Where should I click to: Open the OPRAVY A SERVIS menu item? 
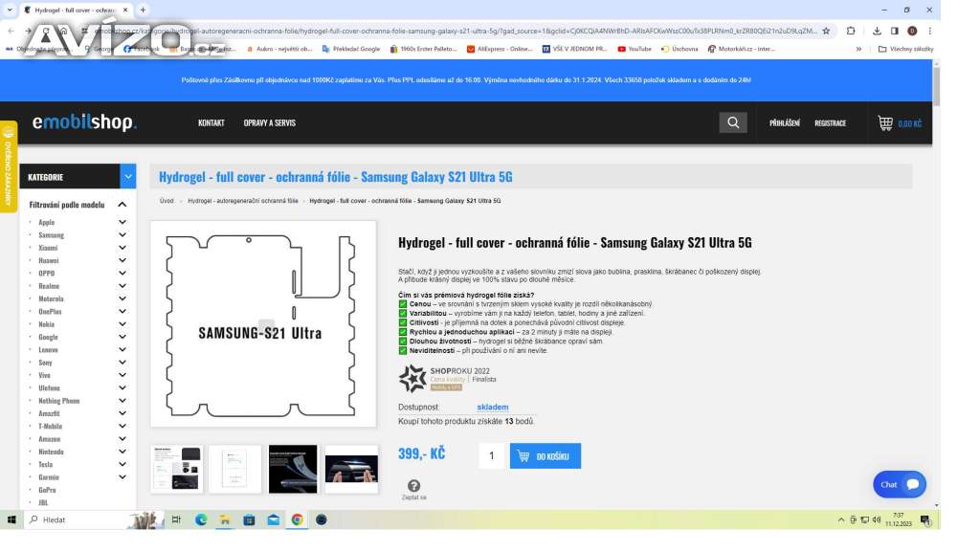269,123
